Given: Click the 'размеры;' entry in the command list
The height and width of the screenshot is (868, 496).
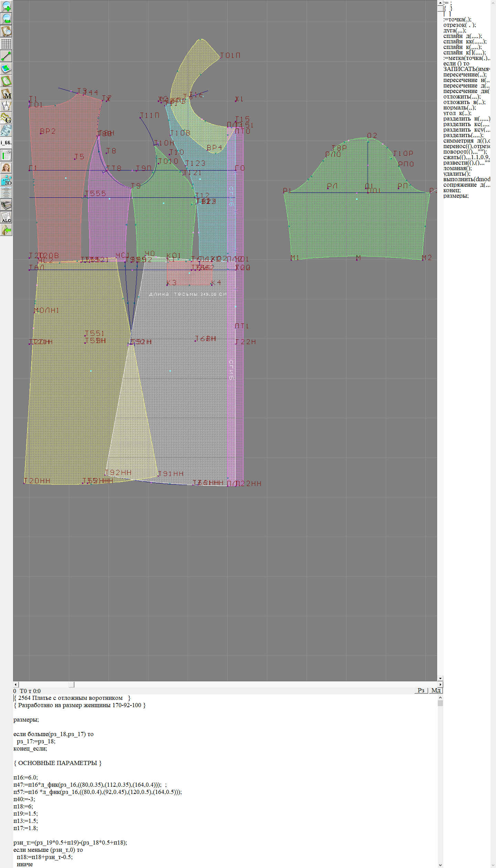Looking at the screenshot, I should (456, 196).
